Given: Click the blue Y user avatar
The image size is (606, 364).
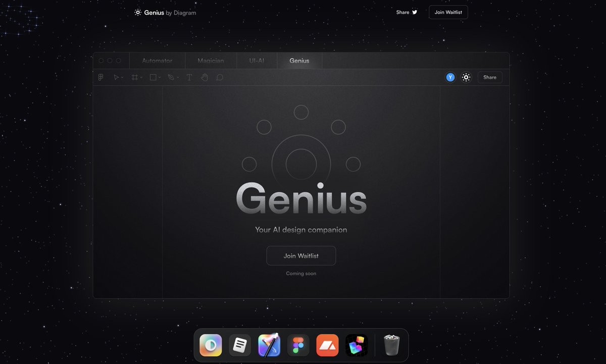Looking at the screenshot, I should click(x=450, y=77).
